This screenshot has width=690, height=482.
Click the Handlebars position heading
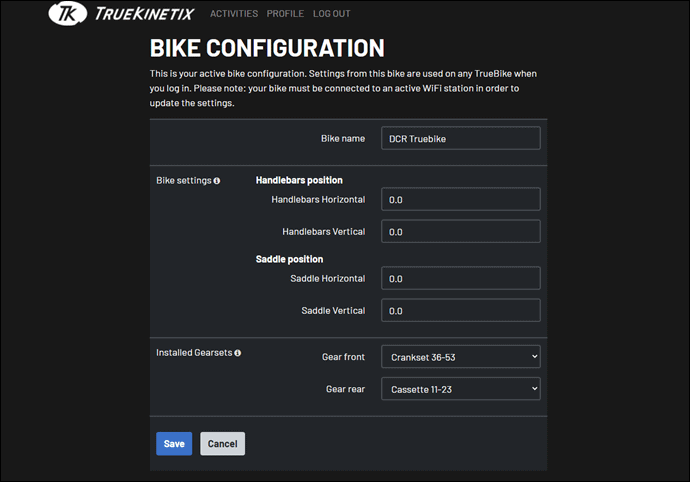click(x=299, y=180)
